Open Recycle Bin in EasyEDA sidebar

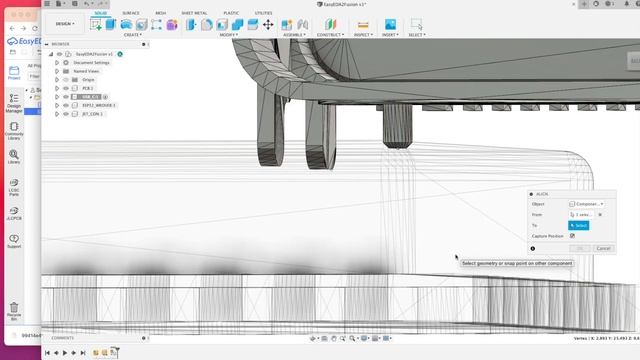pyautogui.click(x=14, y=311)
